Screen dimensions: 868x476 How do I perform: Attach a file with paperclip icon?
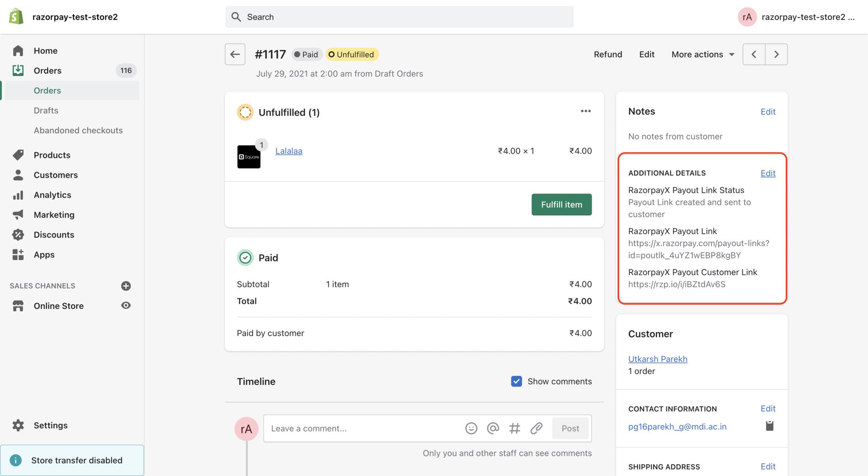536,428
